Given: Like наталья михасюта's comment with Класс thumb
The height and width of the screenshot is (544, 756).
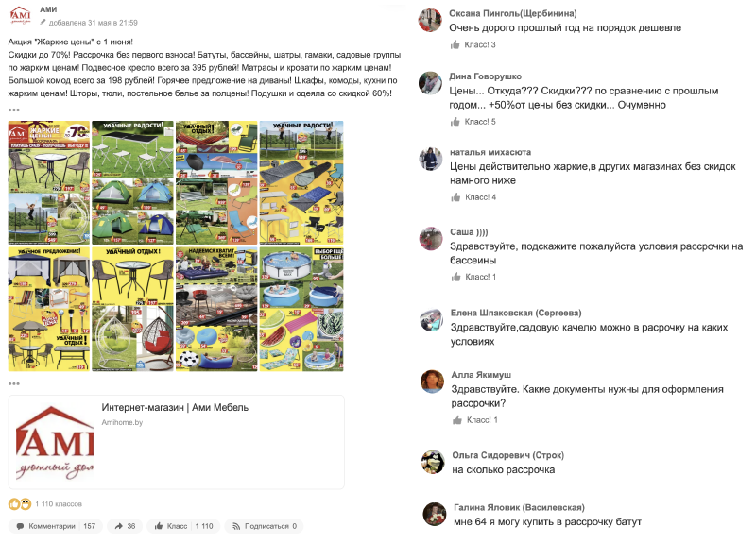Looking at the screenshot, I should click(x=473, y=197).
